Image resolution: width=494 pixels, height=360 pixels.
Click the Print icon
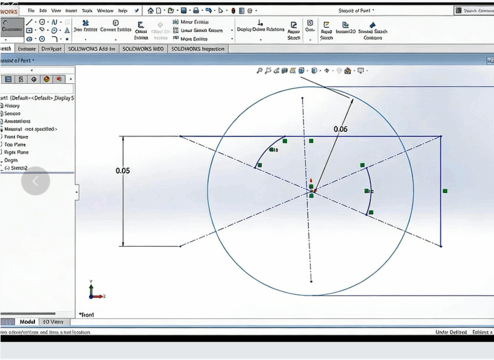196,11
